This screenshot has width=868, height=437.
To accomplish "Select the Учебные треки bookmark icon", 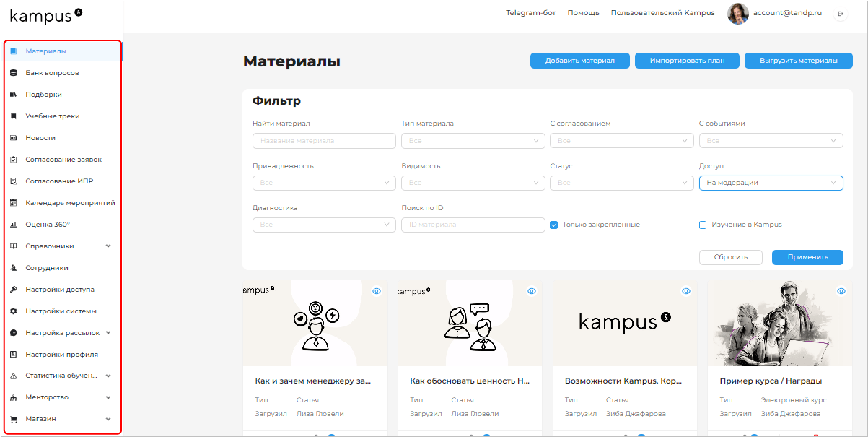I will (13, 116).
